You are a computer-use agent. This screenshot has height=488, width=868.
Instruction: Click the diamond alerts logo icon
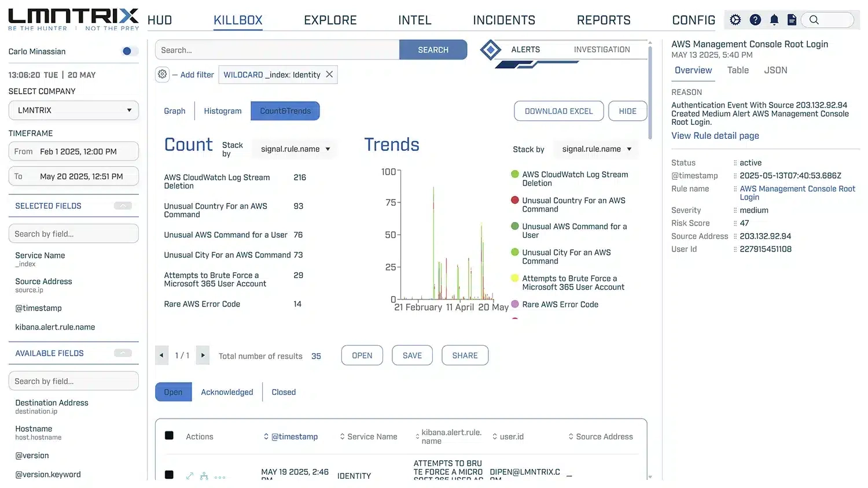(x=490, y=50)
